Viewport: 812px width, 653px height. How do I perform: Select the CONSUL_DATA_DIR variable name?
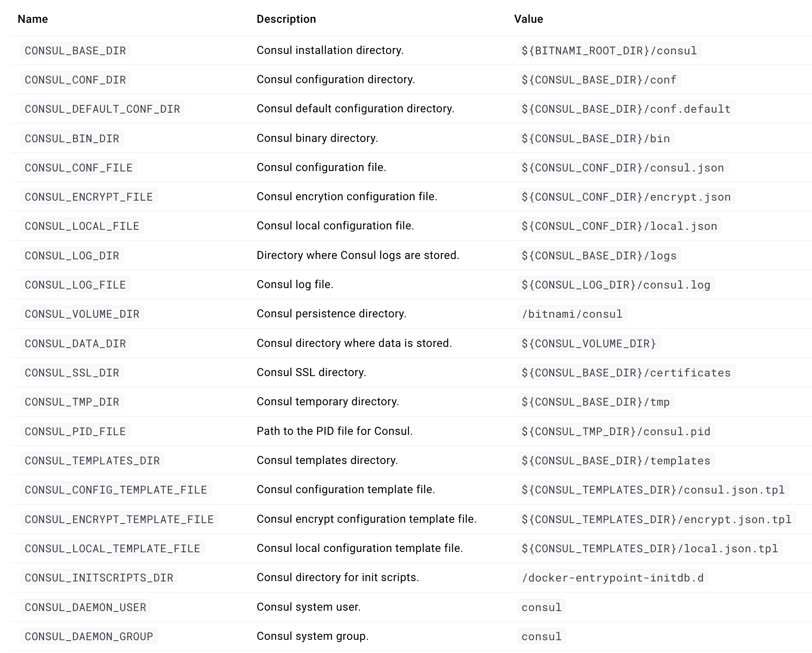click(x=75, y=343)
